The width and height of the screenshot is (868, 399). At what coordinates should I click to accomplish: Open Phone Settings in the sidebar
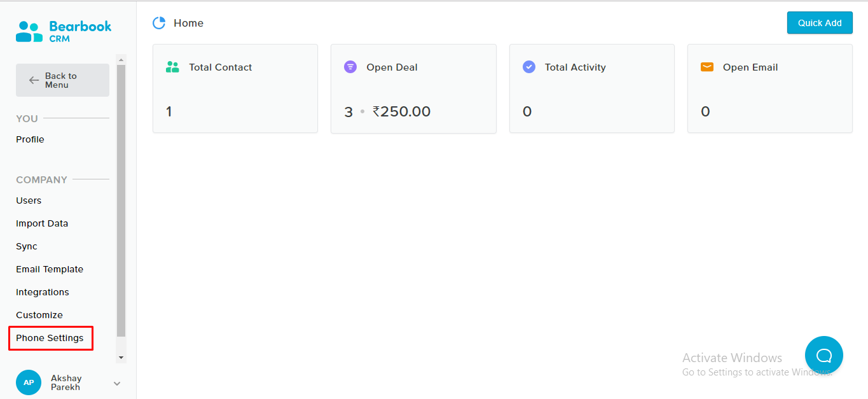(x=50, y=338)
